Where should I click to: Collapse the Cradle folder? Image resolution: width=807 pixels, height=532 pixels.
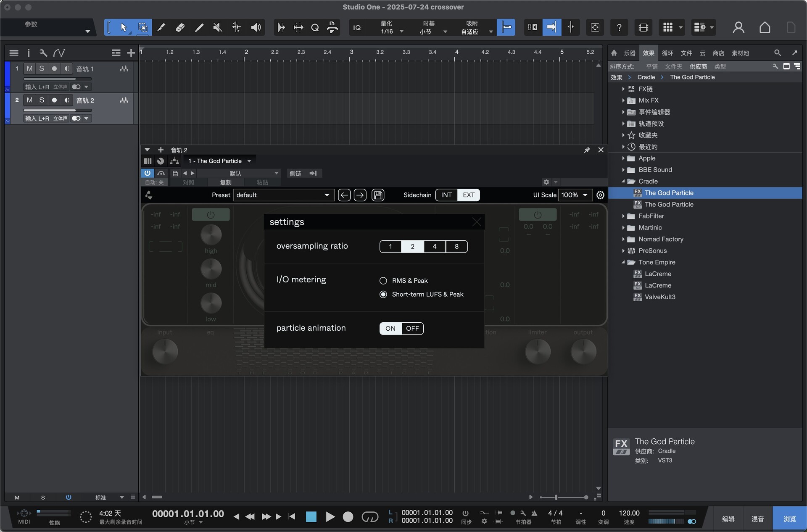click(623, 182)
